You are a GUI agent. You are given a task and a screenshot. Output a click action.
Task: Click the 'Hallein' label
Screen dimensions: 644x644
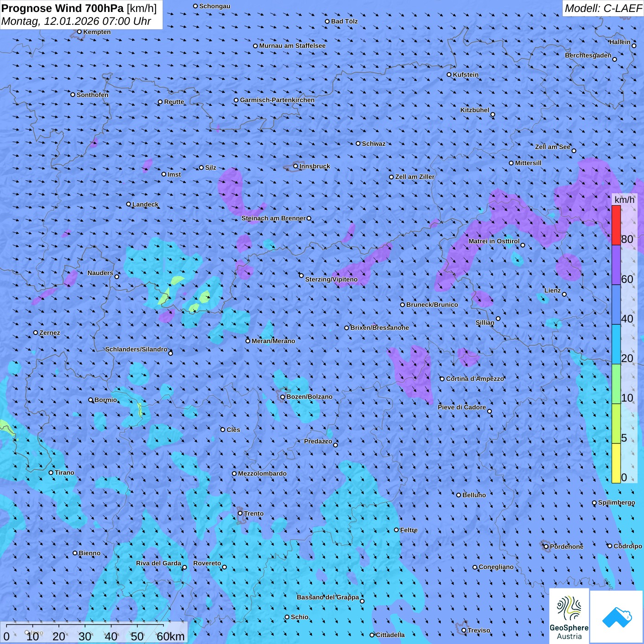point(620,42)
